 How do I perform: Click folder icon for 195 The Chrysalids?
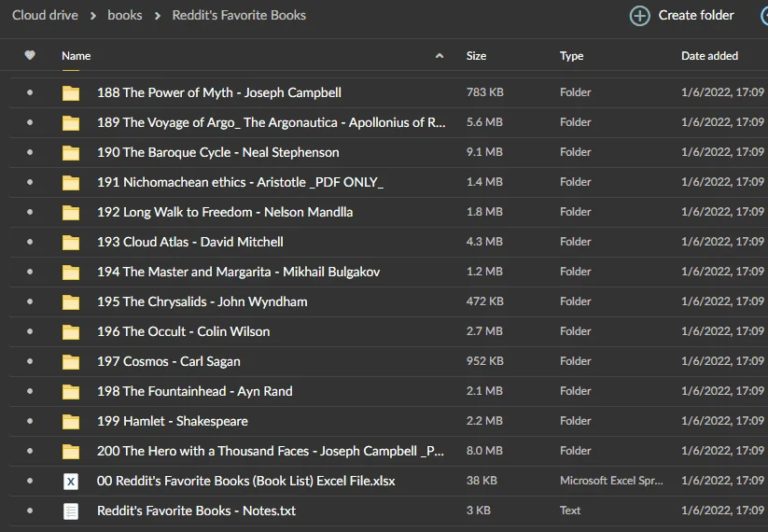click(71, 301)
